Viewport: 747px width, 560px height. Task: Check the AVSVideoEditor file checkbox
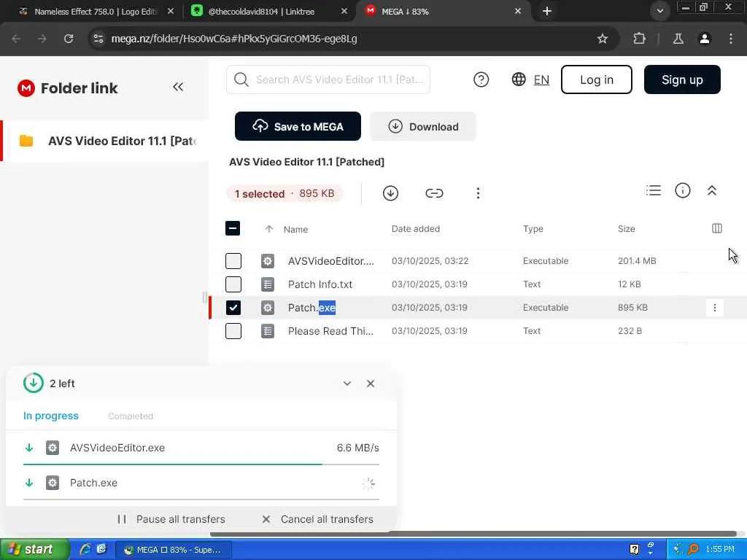[233, 261]
